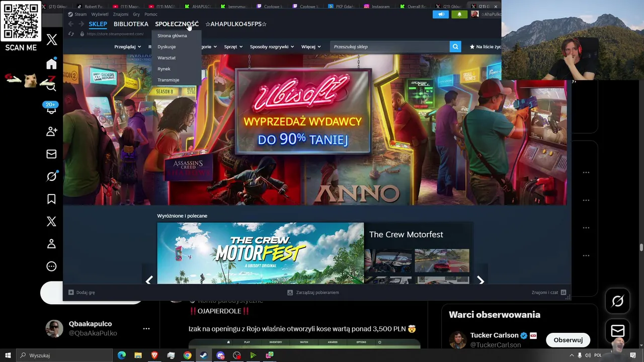Click X logo at top of sidebar
Image resolution: width=644 pixels, height=362 pixels.
coord(52,40)
